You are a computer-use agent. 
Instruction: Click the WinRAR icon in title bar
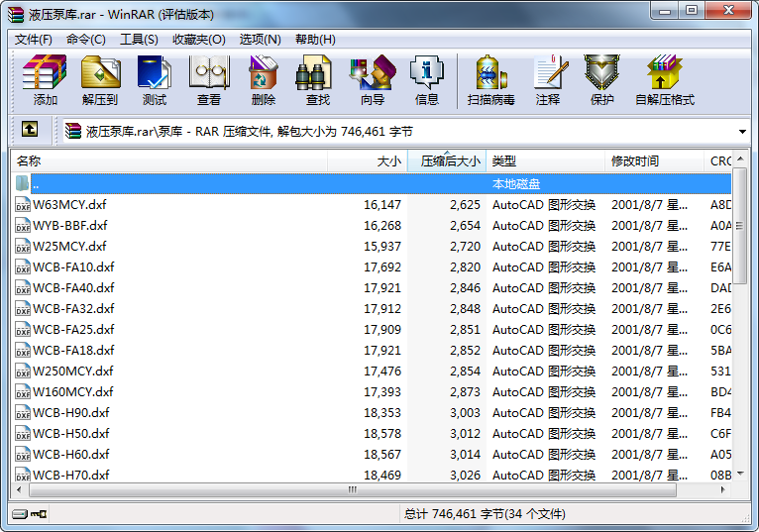16,15
